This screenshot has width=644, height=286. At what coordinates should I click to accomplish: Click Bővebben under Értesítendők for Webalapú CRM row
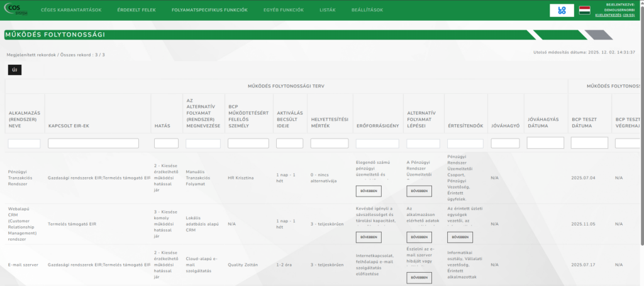tap(460, 237)
